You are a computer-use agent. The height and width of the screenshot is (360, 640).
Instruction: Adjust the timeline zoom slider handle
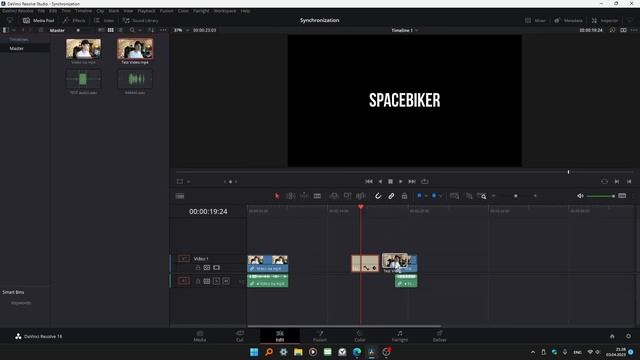tap(516, 196)
